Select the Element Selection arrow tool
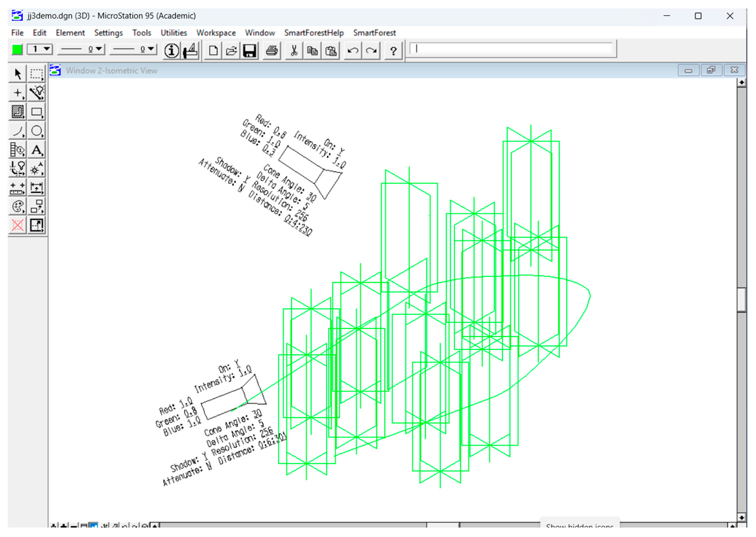 click(17, 74)
